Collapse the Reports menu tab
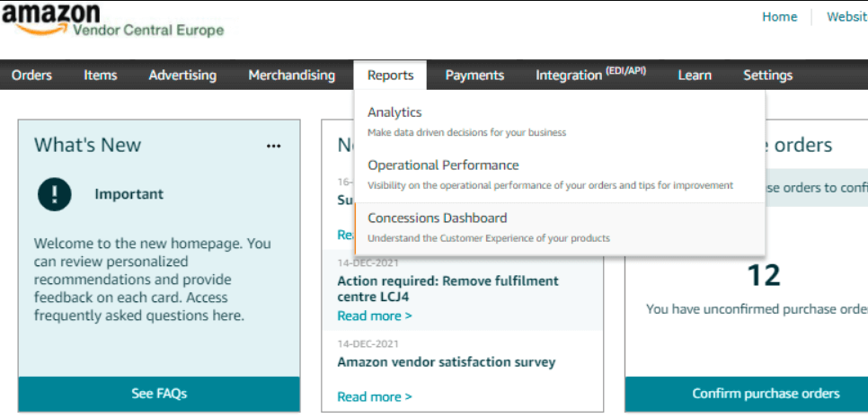868x418 pixels. 390,76
